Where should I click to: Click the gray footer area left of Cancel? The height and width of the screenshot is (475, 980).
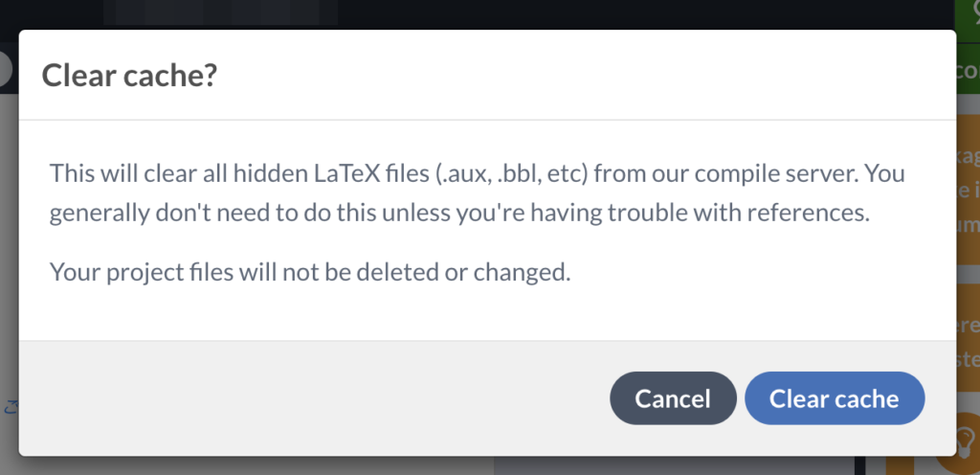(306, 397)
